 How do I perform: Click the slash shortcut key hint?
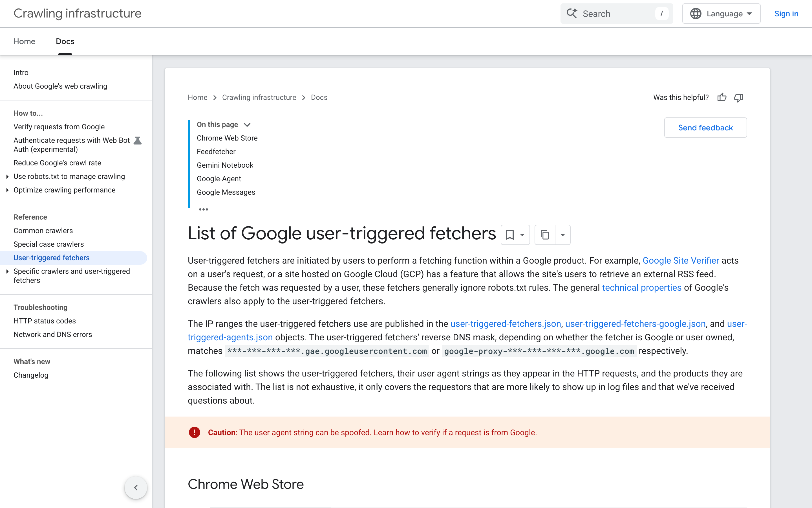(x=662, y=14)
